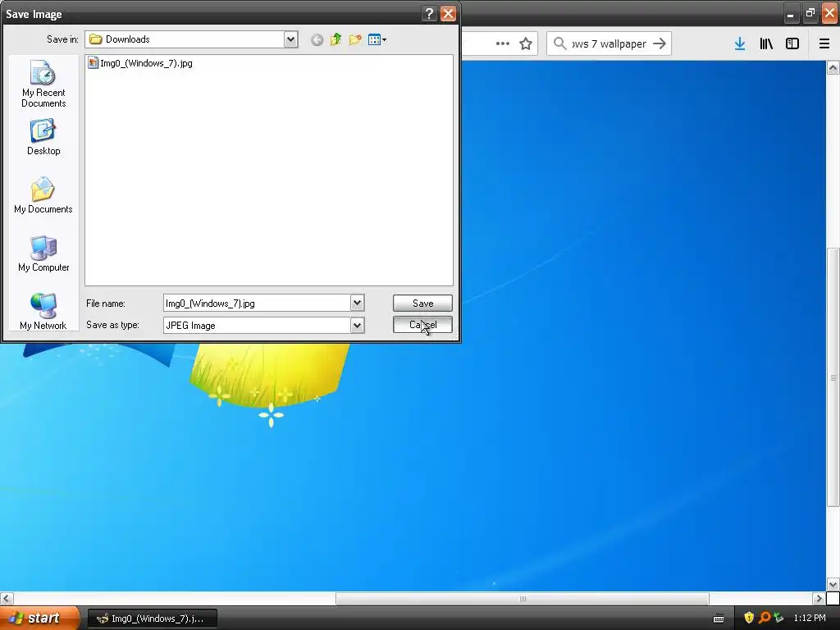Bookmark this page with the star icon
The height and width of the screenshot is (630, 840).
point(526,43)
